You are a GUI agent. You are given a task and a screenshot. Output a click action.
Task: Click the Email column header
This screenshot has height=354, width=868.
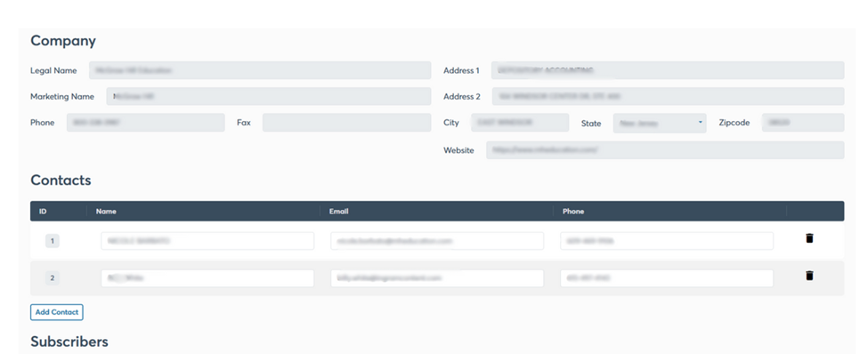click(339, 212)
